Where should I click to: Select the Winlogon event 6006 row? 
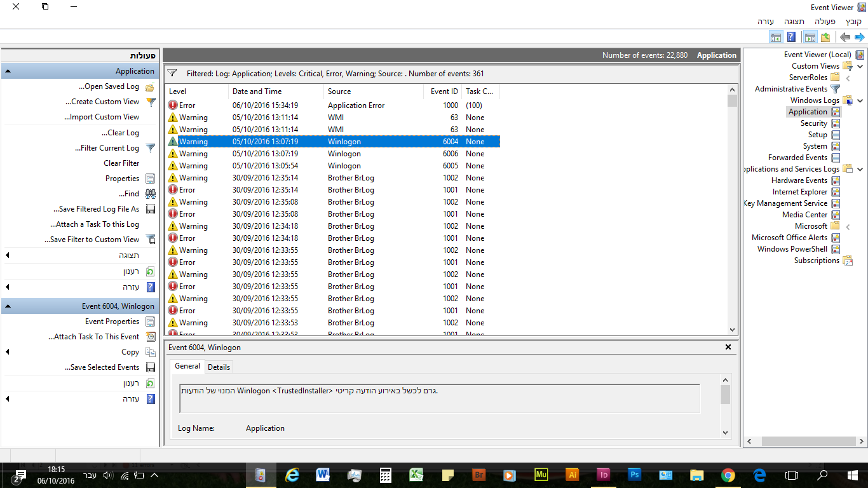click(332, 154)
